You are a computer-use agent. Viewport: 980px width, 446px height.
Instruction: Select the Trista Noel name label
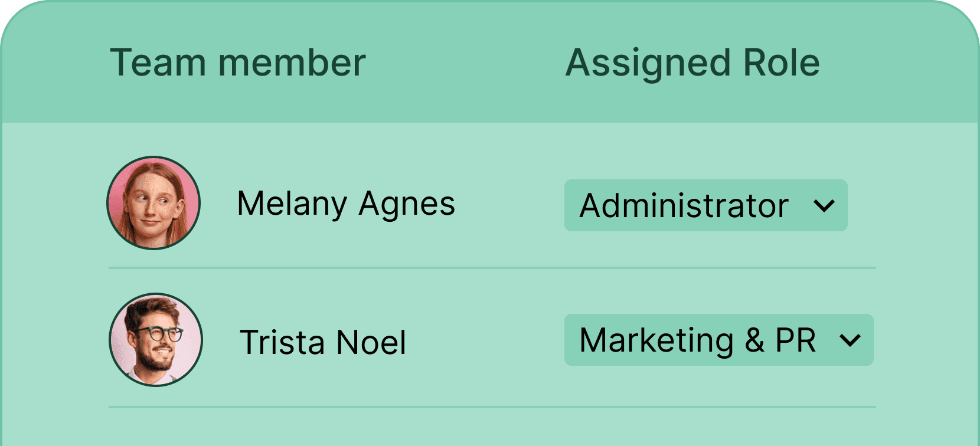[x=323, y=342]
